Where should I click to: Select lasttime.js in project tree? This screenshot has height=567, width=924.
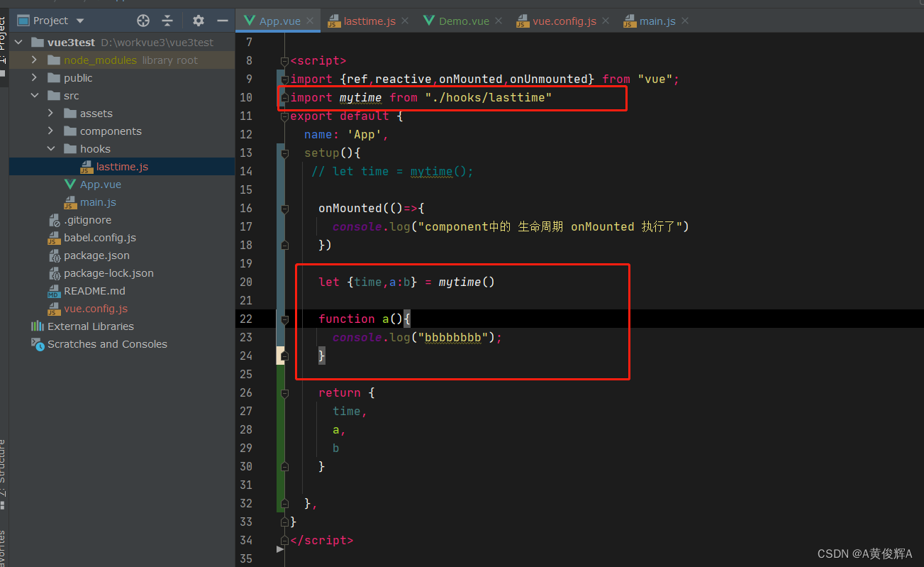point(122,167)
